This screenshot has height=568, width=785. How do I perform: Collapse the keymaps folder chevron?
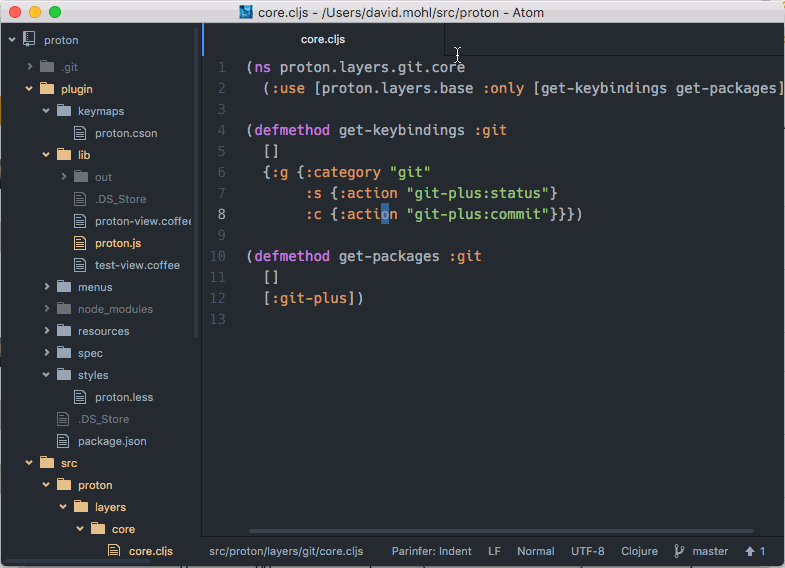pyautogui.click(x=46, y=111)
